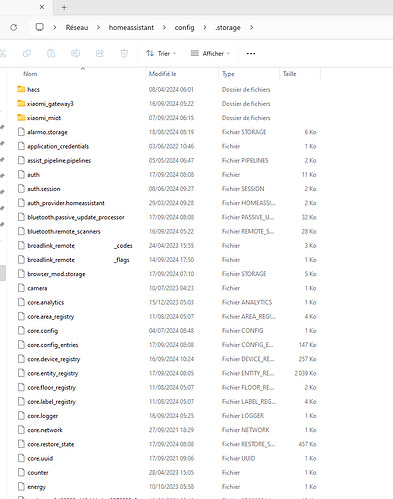
Task: Expand chevron after Réseau breadcrumb
Action: (x=98, y=27)
